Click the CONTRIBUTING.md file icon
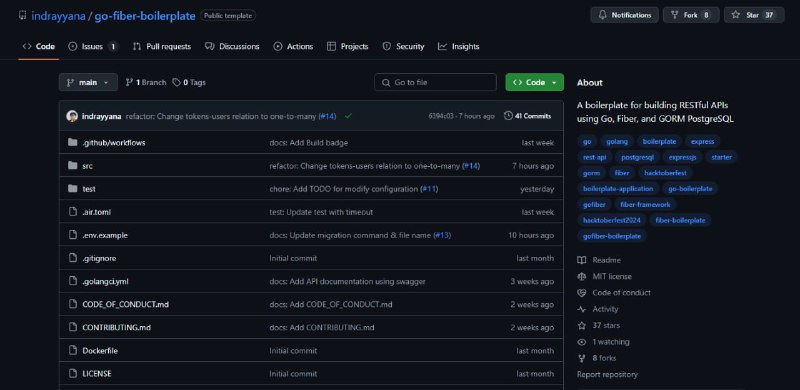 tap(72, 327)
